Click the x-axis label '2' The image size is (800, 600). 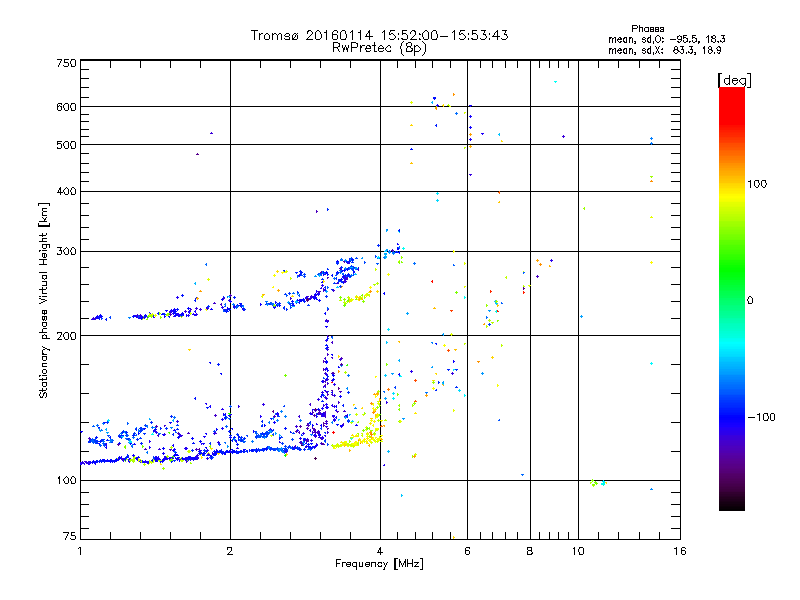click(230, 551)
